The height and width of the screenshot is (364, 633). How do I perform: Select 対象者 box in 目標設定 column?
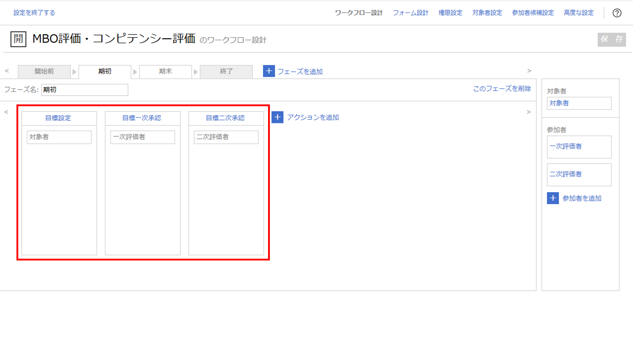click(59, 137)
